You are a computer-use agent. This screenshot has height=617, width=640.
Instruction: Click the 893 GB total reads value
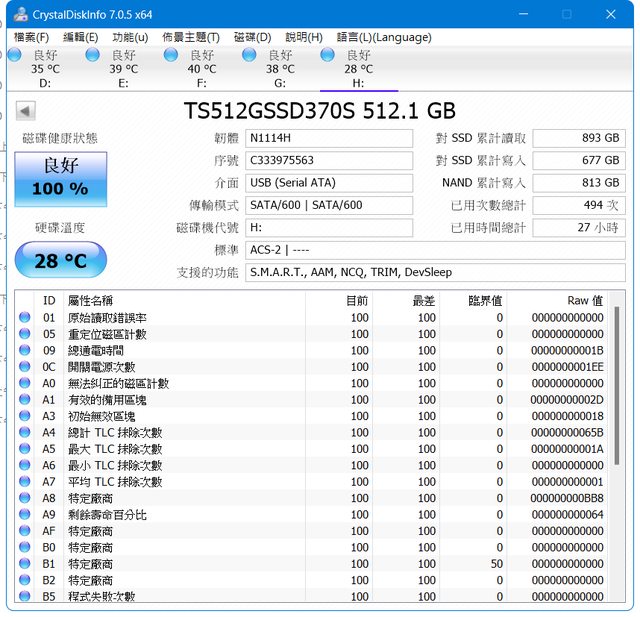[x=579, y=138]
